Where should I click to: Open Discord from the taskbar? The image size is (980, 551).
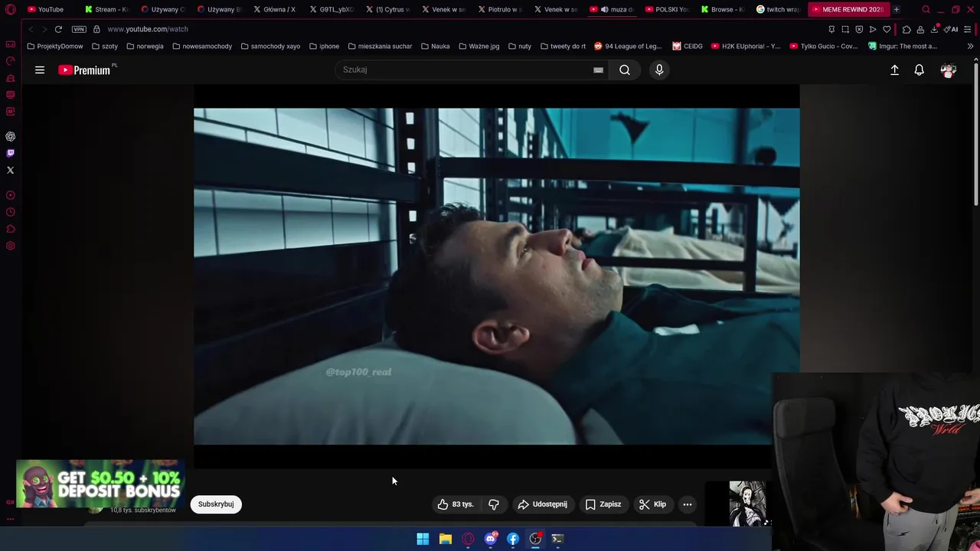click(x=491, y=539)
